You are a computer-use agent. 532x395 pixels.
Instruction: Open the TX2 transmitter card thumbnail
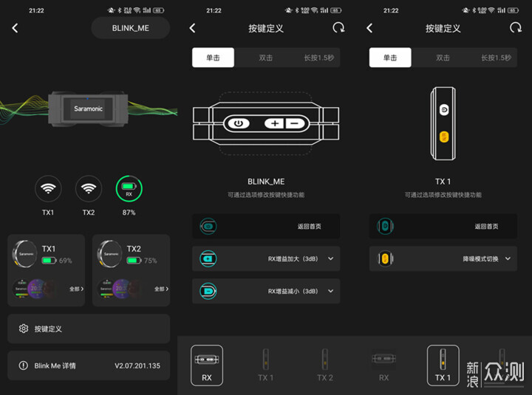(x=109, y=254)
